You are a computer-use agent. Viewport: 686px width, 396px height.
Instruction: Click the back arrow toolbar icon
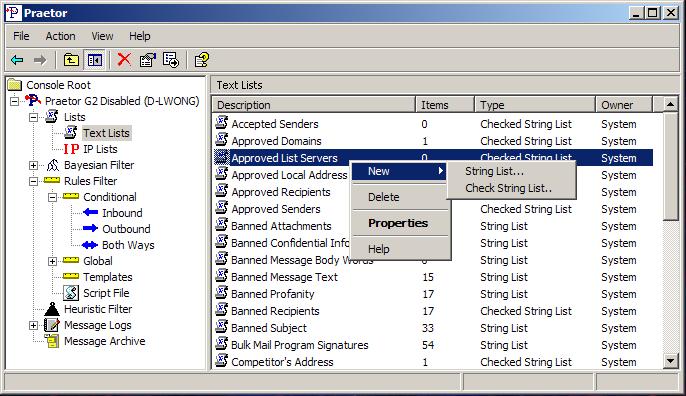click(17, 60)
